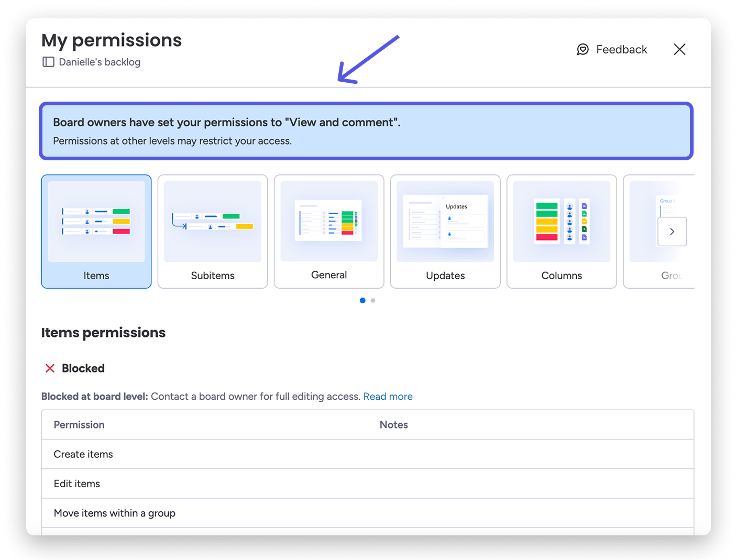The height and width of the screenshot is (560, 737).
Task: Click the Move items within a group row
Action: click(x=368, y=513)
